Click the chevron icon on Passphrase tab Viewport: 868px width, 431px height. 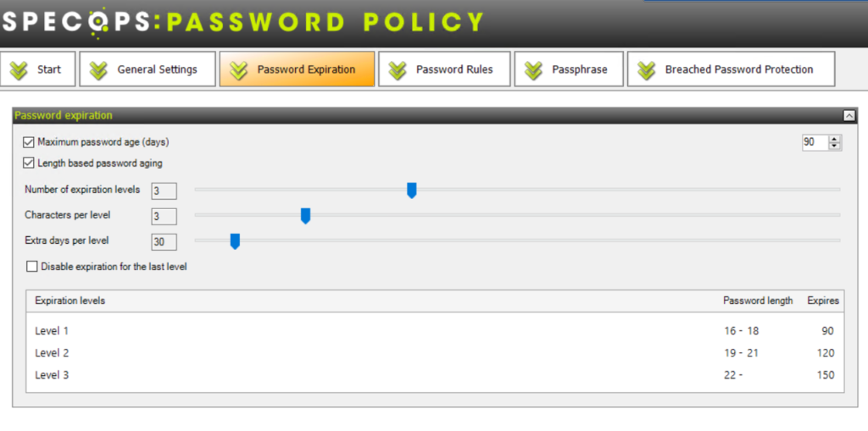click(x=533, y=69)
